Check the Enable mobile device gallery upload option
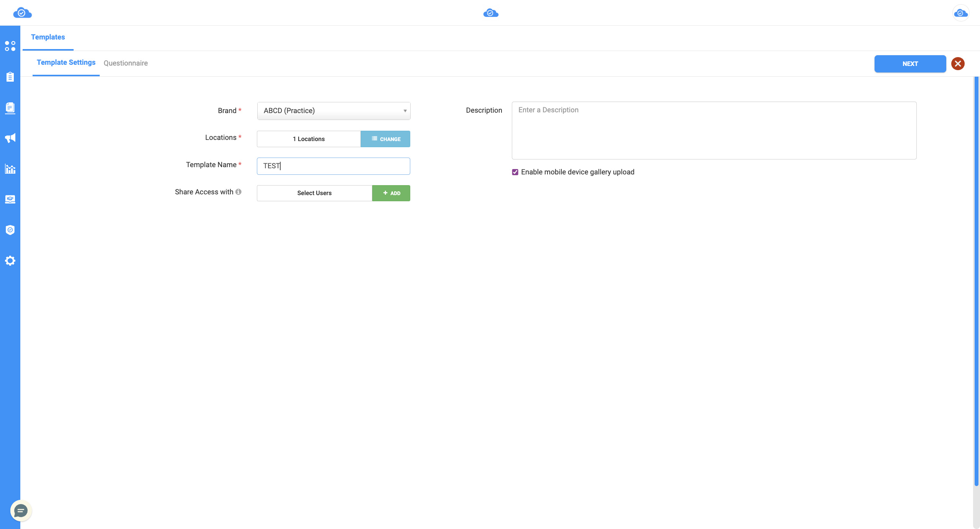This screenshot has width=980, height=529. point(515,172)
